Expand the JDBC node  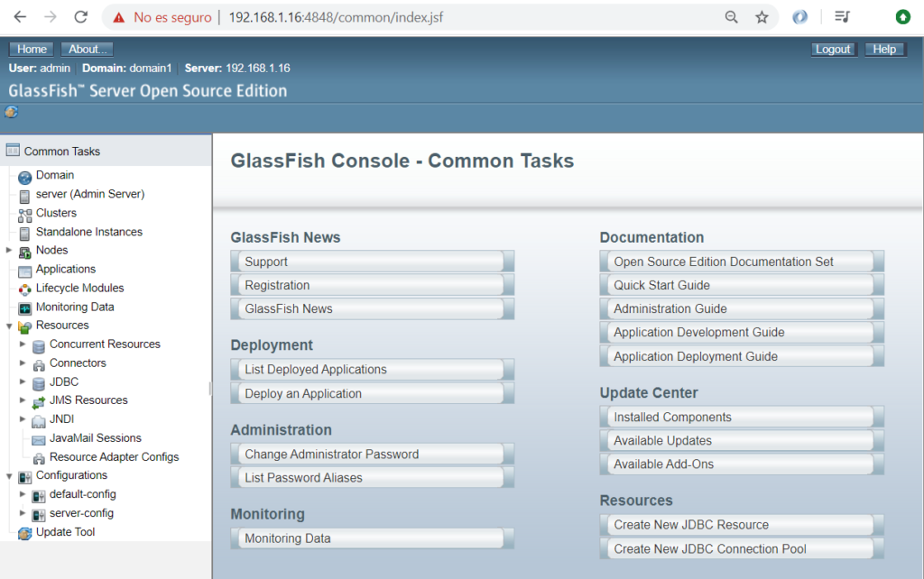23,381
